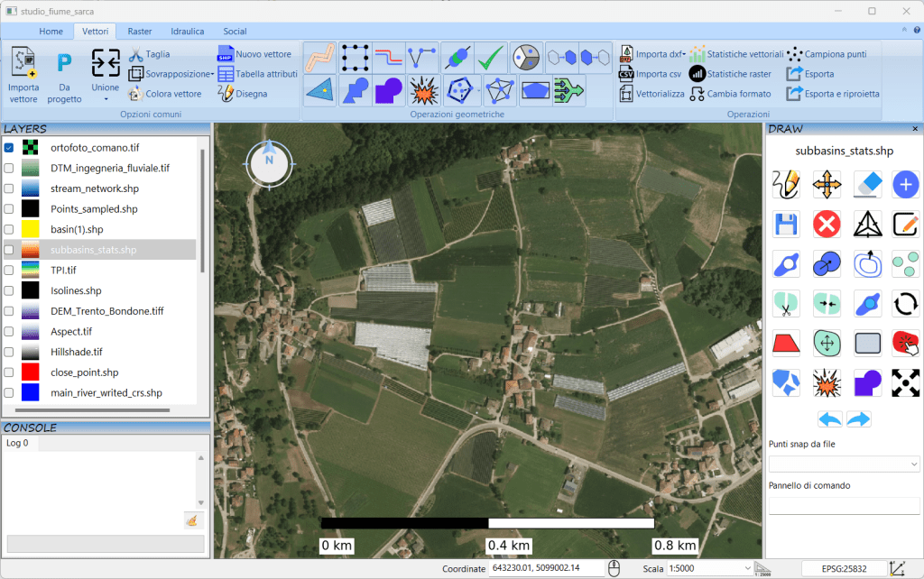
Task: Click the mouse icon in status bar
Action: point(614,568)
